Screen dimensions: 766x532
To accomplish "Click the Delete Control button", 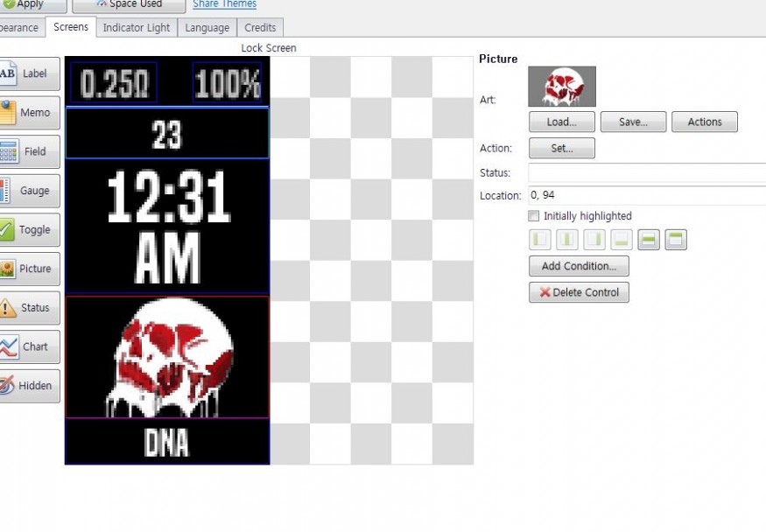I will 579,293.
